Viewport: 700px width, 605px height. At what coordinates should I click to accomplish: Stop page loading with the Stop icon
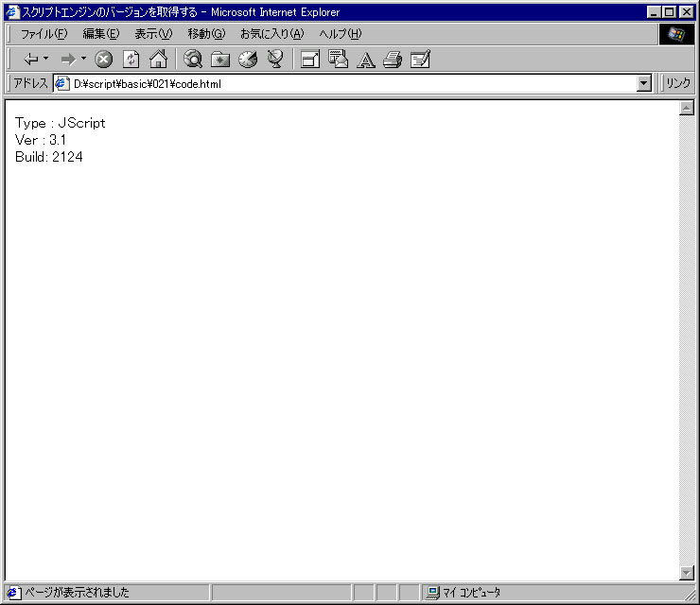pos(103,60)
